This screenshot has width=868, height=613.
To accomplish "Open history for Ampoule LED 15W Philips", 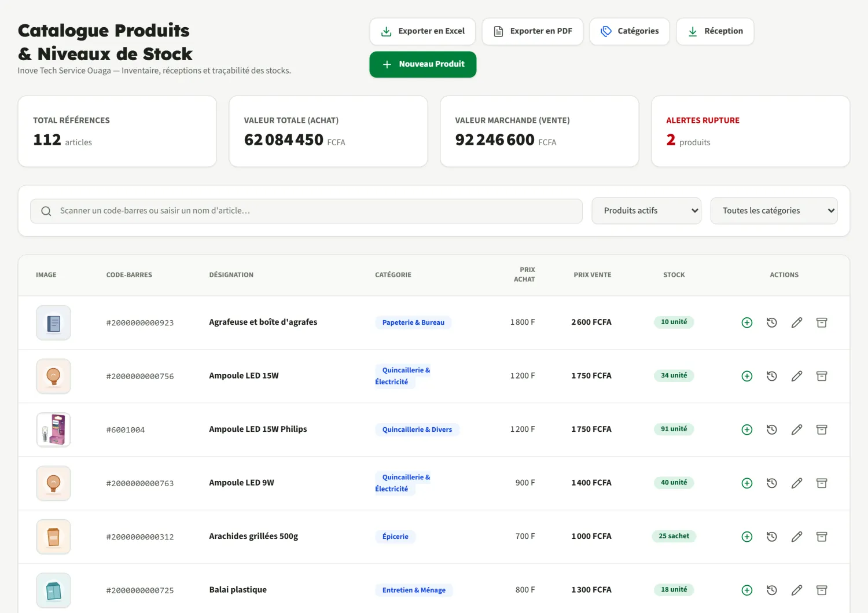I will tap(772, 430).
